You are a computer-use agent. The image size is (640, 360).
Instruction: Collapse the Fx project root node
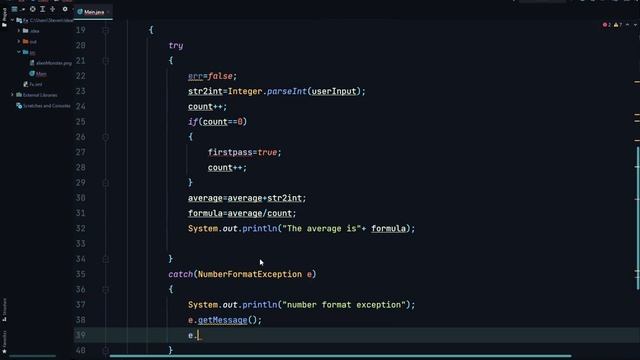[12, 20]
